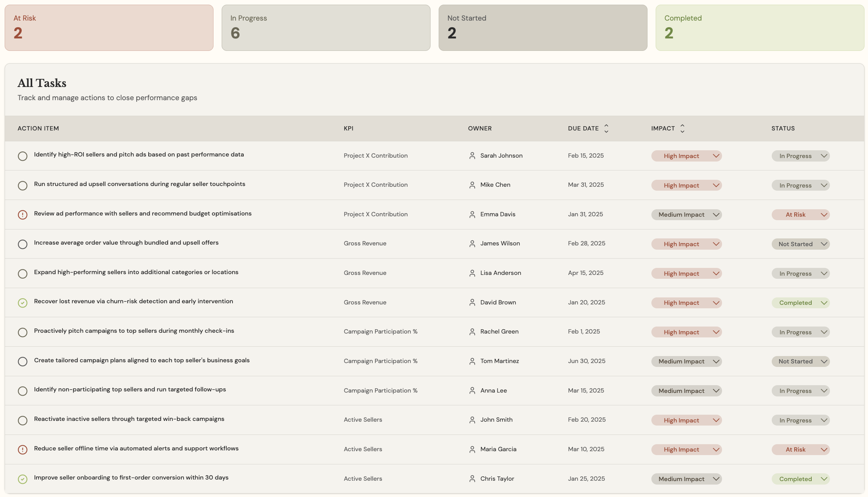Open the High Impact dropdown on Sarah Johnson row
868x497 pixels.
pos(686,156)
